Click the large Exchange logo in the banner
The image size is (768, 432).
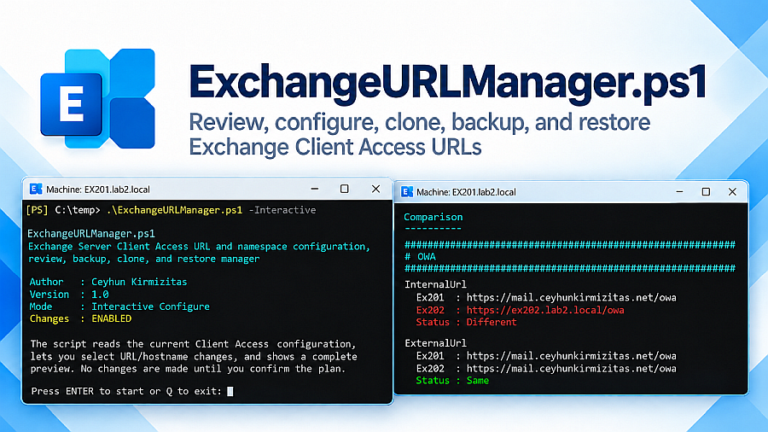(98, 98)
